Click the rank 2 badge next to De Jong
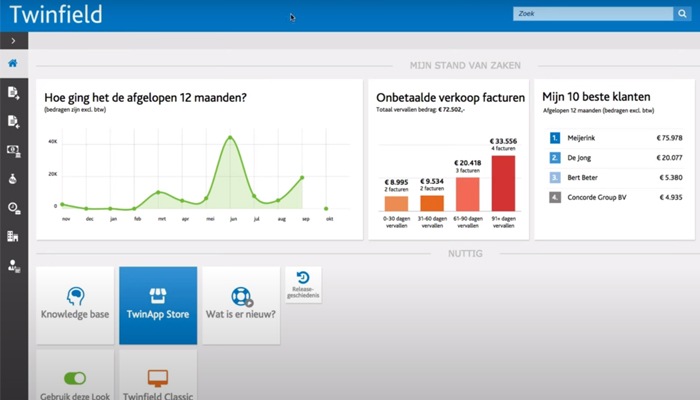The image size is (700, 400). (555, 158)
